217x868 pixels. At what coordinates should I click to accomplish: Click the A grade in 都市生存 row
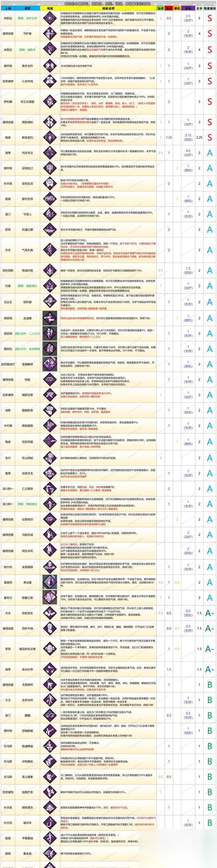(x=210, y=199)
